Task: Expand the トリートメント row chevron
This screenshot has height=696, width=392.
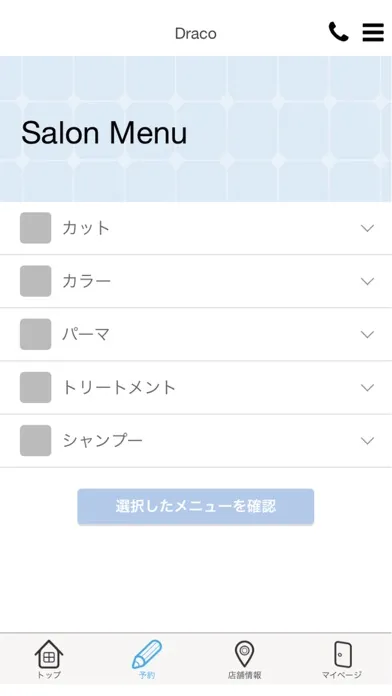Action: click(367, 388)
